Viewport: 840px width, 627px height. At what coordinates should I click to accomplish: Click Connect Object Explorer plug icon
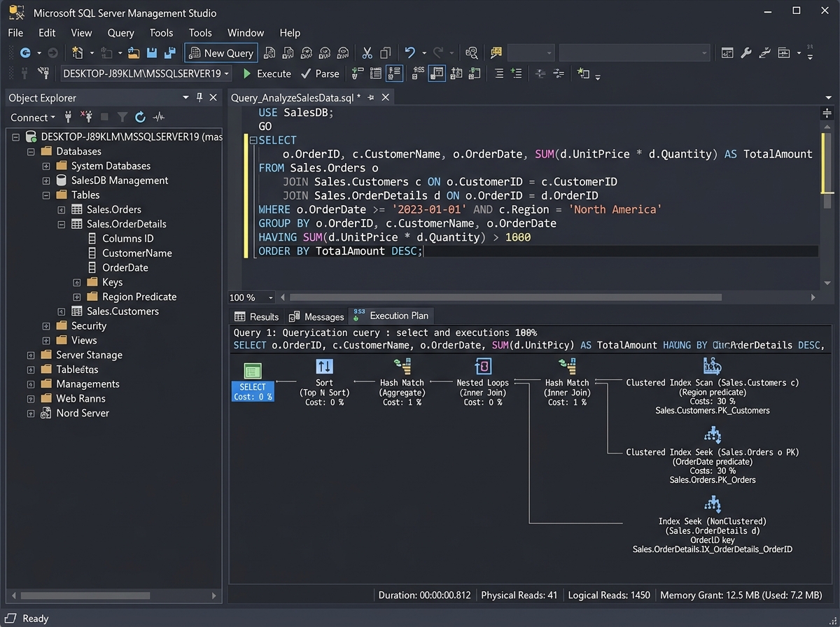68,117
